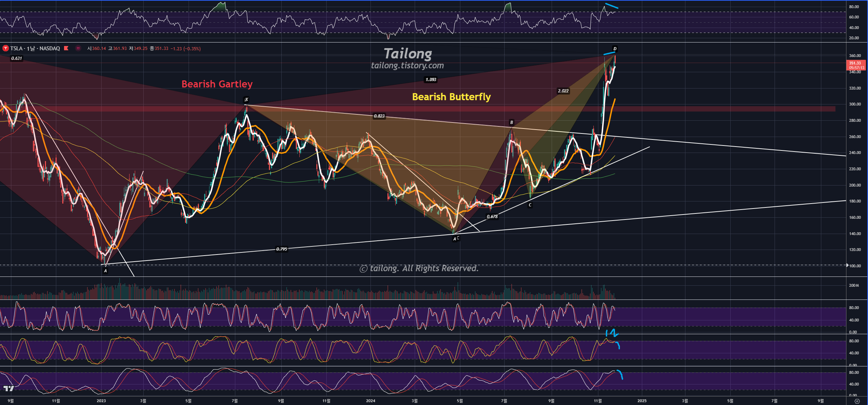This screenshot has width=868, height=405.
Task: Click the TradingView logo in bottom-left corner
Action: 8,389
